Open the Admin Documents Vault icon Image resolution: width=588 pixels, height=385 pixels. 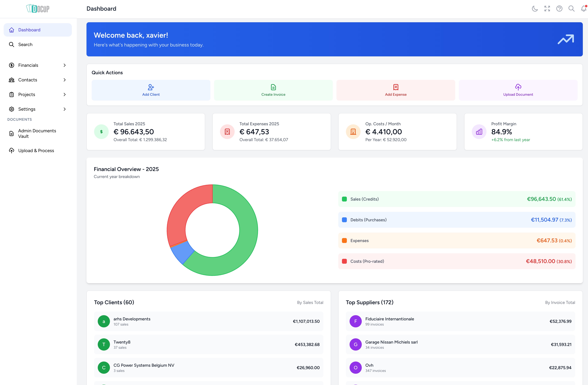[12, 134]
